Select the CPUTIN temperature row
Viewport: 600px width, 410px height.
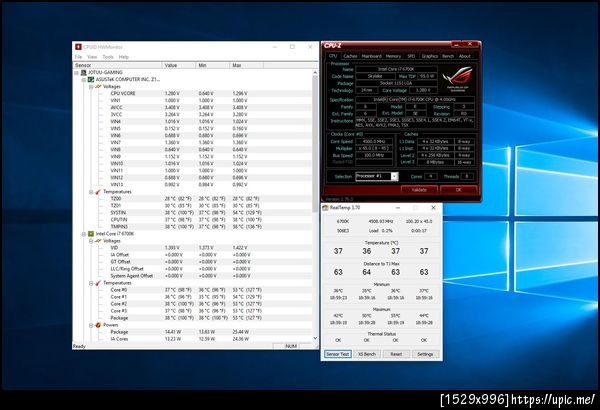192,220
